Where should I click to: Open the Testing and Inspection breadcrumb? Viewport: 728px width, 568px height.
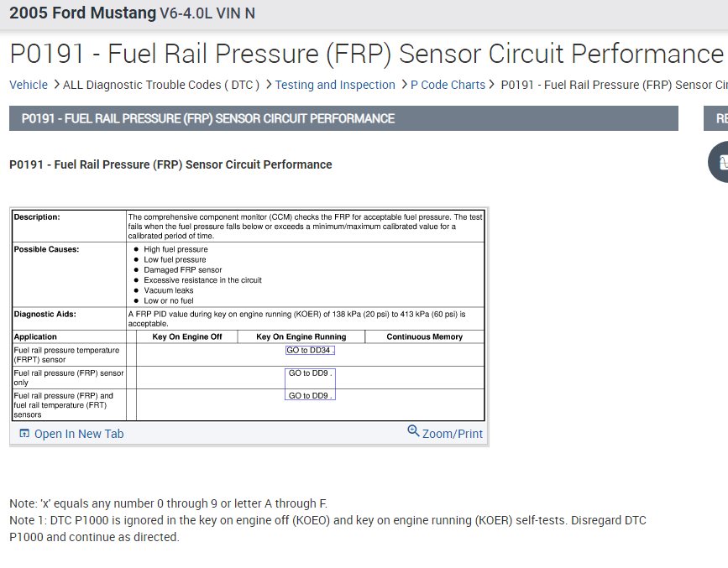point(335,85)
